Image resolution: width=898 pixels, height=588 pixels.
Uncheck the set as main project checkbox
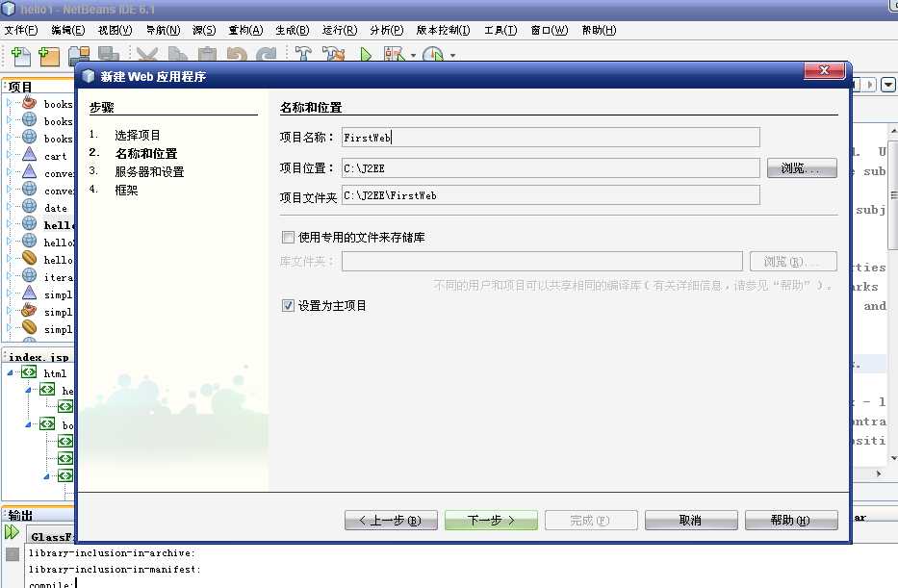288,306
